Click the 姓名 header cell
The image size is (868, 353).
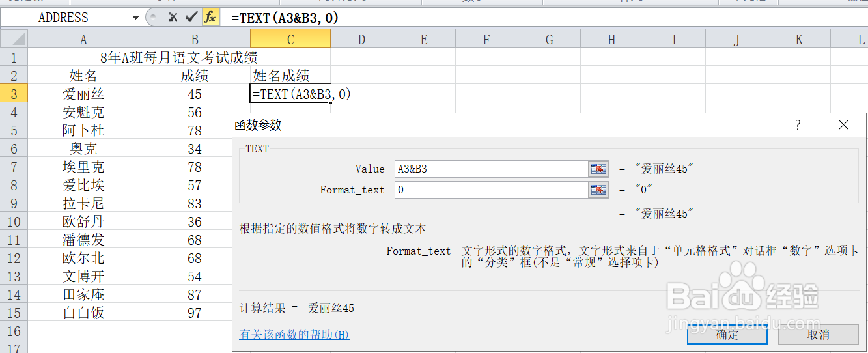point(83,76)
